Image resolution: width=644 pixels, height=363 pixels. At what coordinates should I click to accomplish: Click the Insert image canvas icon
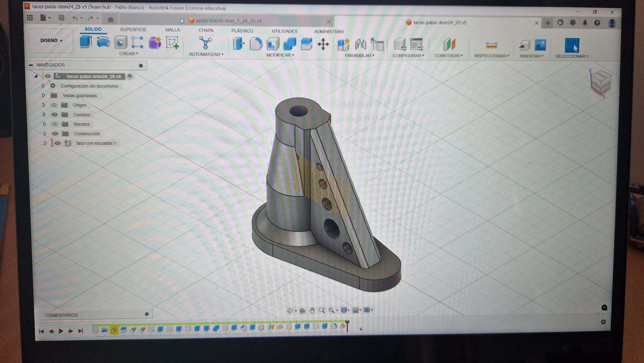(540, 45)
